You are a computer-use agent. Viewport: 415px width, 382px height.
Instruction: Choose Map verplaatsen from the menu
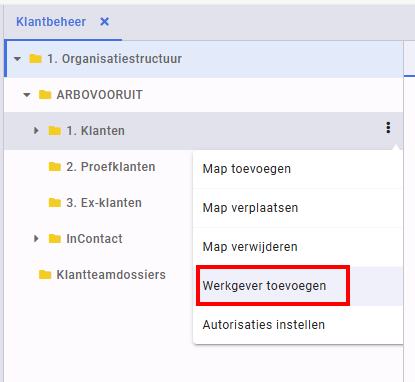[x=298, y=208]
